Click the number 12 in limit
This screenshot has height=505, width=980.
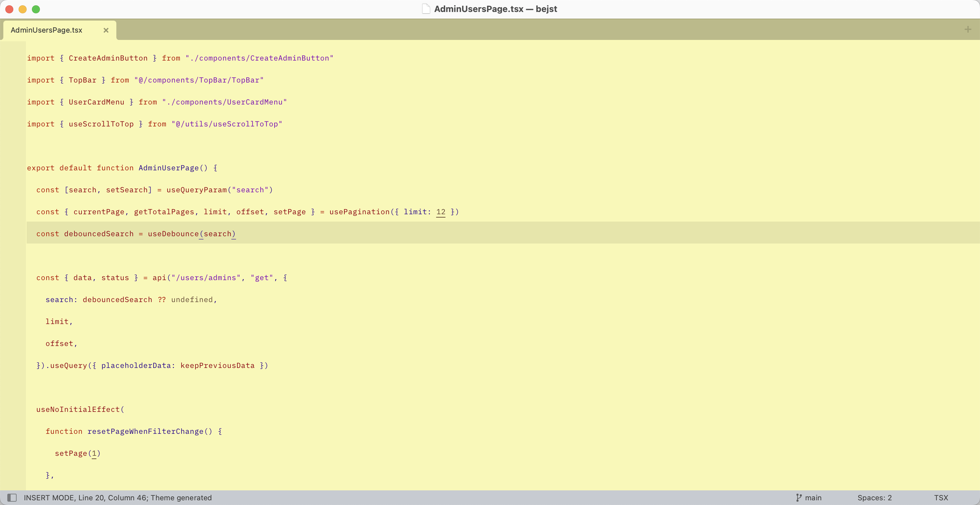[440, 212]
